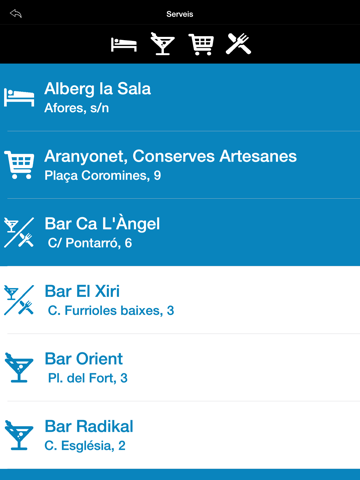Filter services by restaurant fork-knife icon
The height and width of the screenshot is (480, 360).
[239, 44]
